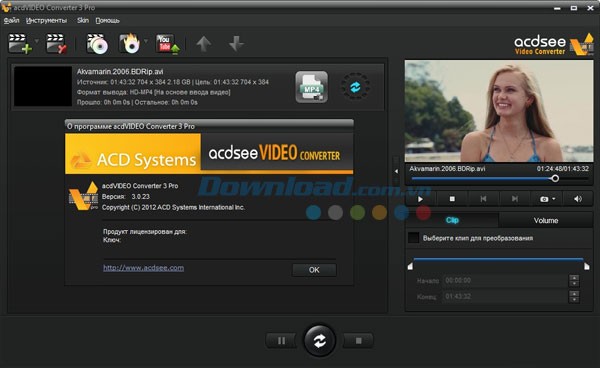Open the Инструменты menu
The width and height of the screenshot is (600, 368).
46,21
